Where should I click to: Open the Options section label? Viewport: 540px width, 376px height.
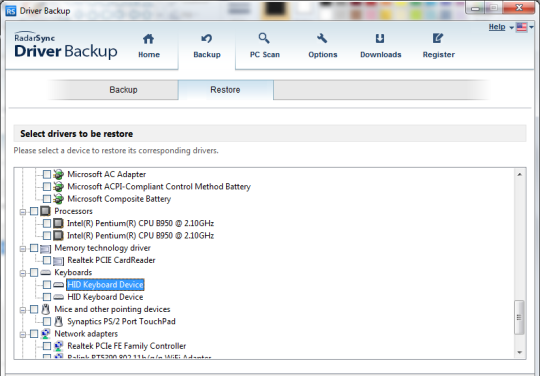tap(323, 54)
